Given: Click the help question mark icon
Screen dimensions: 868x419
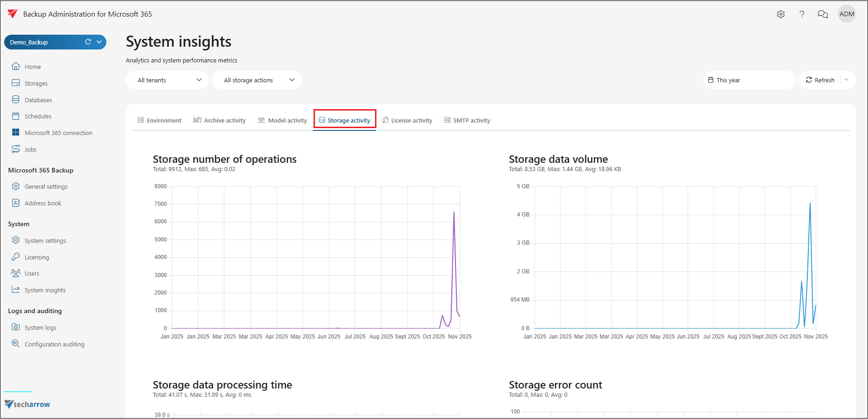Looking at the screenshot, I should (x=802, y=14).
